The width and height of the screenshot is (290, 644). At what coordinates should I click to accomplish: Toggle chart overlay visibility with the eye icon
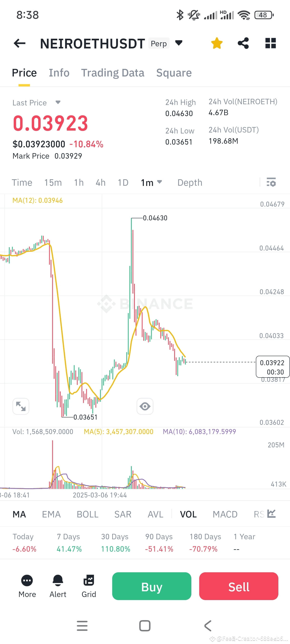tap(145, 406)
